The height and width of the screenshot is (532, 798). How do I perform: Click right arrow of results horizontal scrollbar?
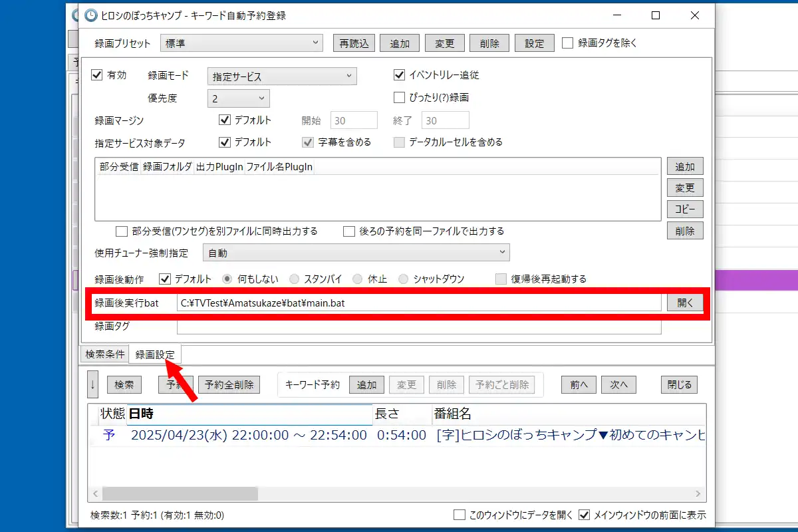[699, 493]
